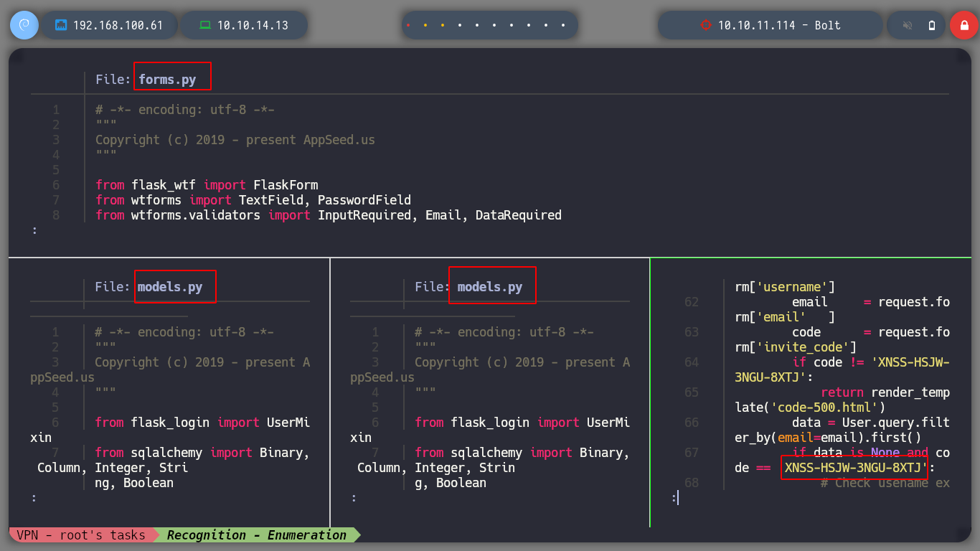Click the wtforms.validators import line
Viewport: 980px width, 551px height.
point(329,215)
